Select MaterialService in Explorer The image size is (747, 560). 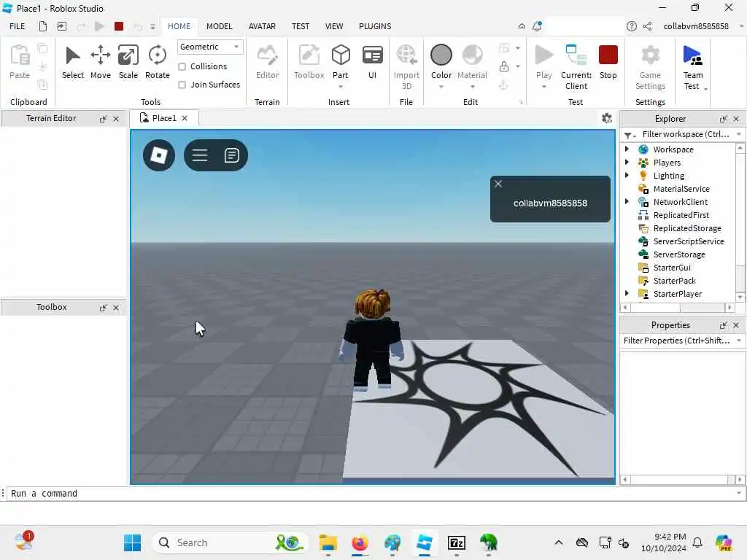tap(681, 189)
